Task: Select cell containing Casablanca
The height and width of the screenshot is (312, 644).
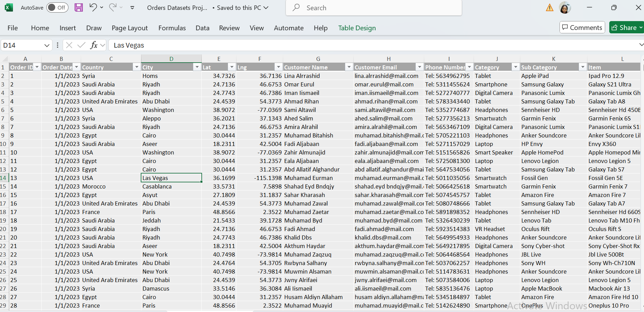Action: point(171,186)
